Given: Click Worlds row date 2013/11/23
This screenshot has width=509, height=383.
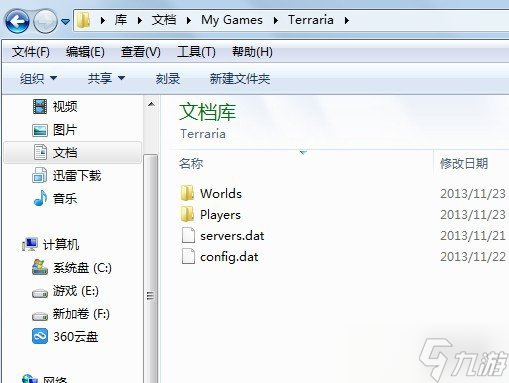Looking at the screenshot, I should 473,194.
